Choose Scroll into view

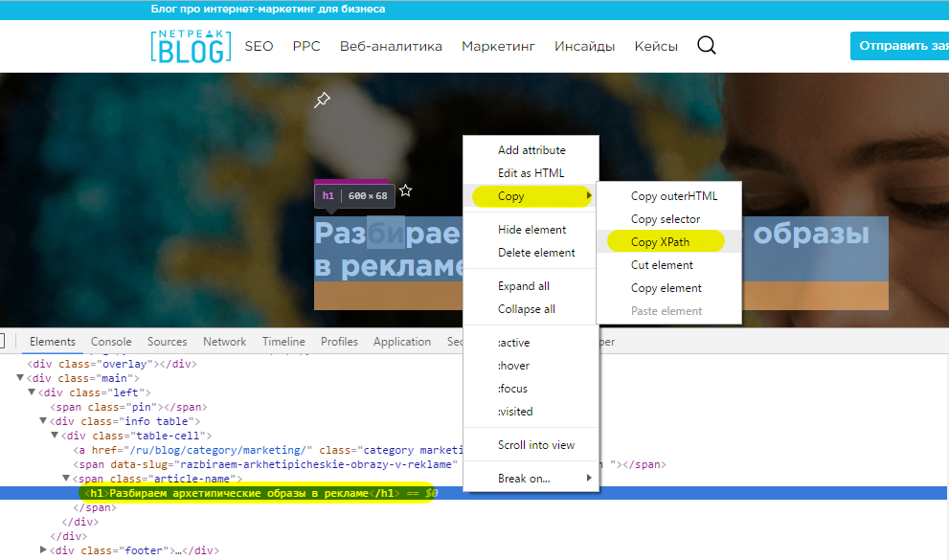(531, 445)
